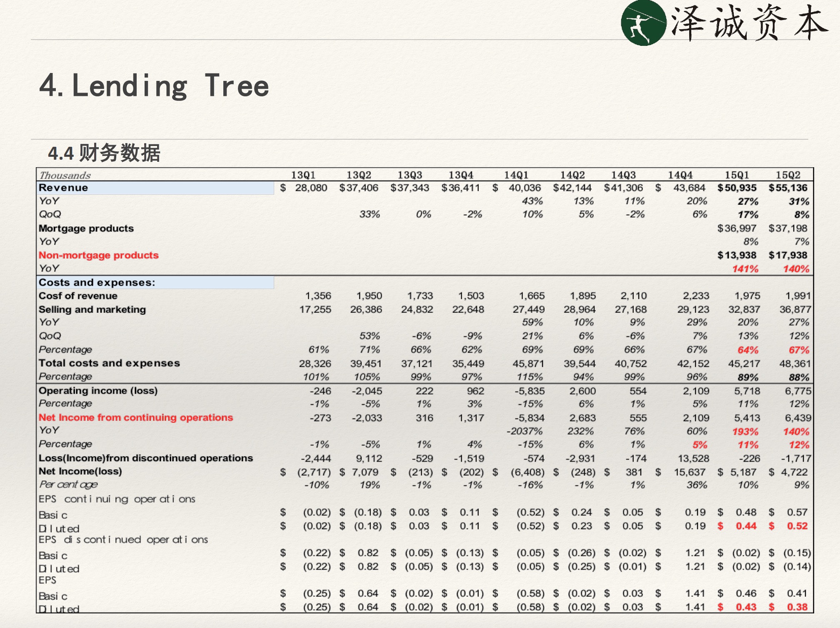
Task: Click the net income value '15,637'
Action: [690, 472]
